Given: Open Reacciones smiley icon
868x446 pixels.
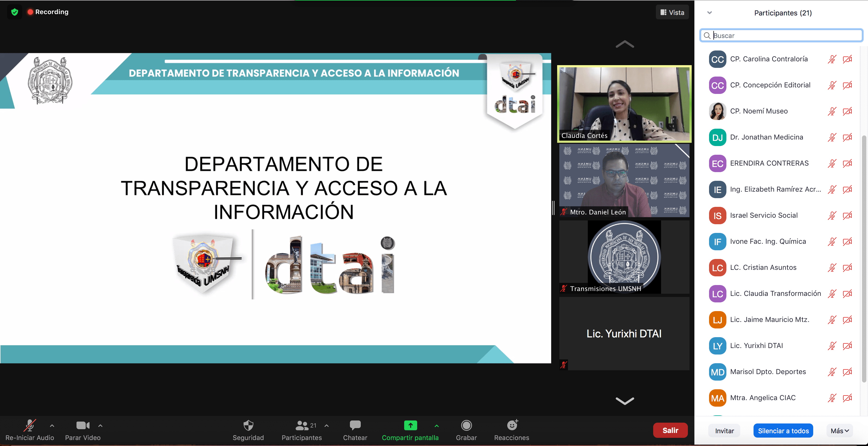Looking at the screenshot, I should pyautogui.click(x=512, y=425).
